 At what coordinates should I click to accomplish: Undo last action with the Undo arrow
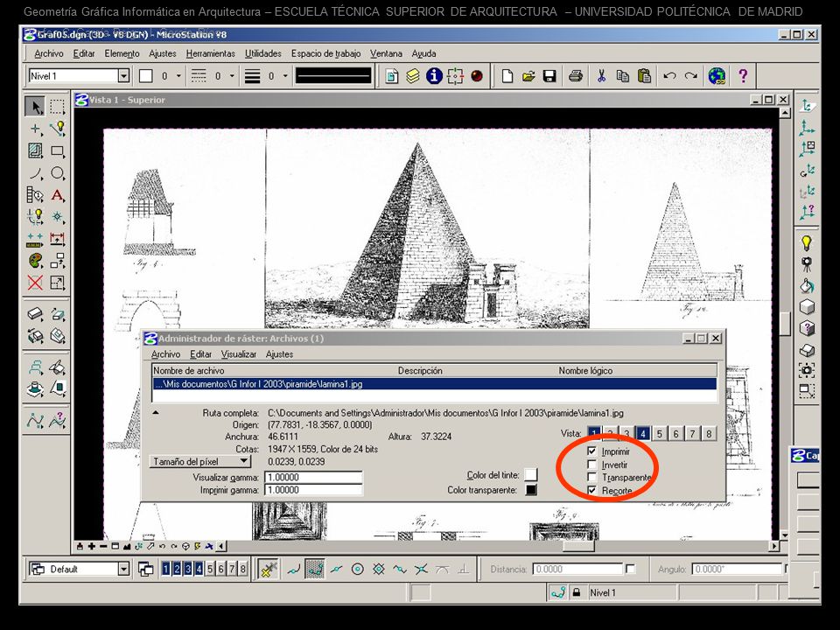(x=669, y=76)
